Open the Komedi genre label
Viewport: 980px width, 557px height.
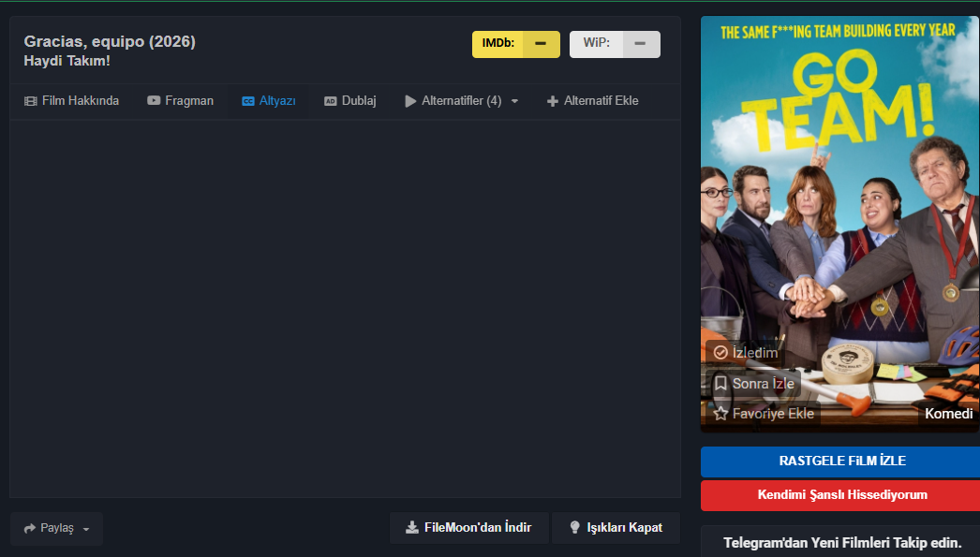[948, 414]
